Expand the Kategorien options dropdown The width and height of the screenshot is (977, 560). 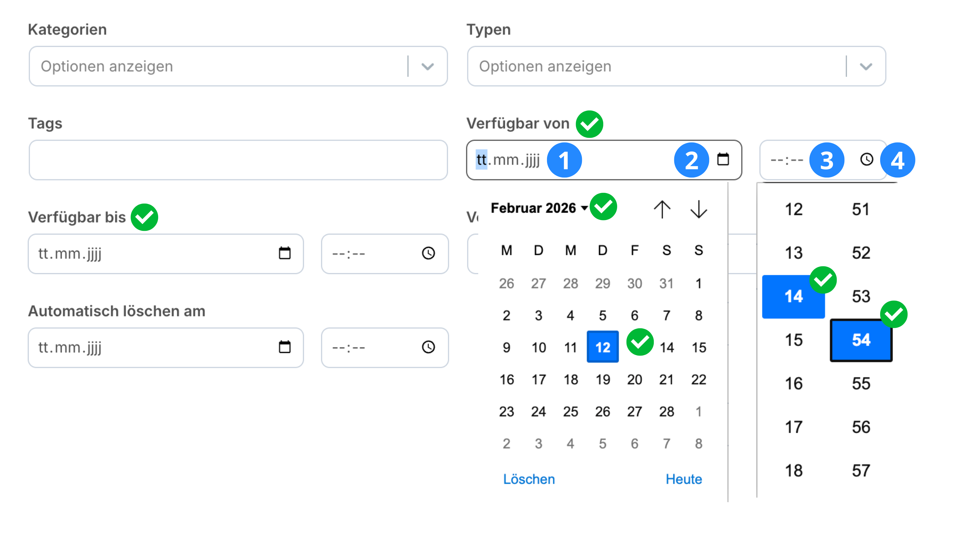click(x=427, y=66)
